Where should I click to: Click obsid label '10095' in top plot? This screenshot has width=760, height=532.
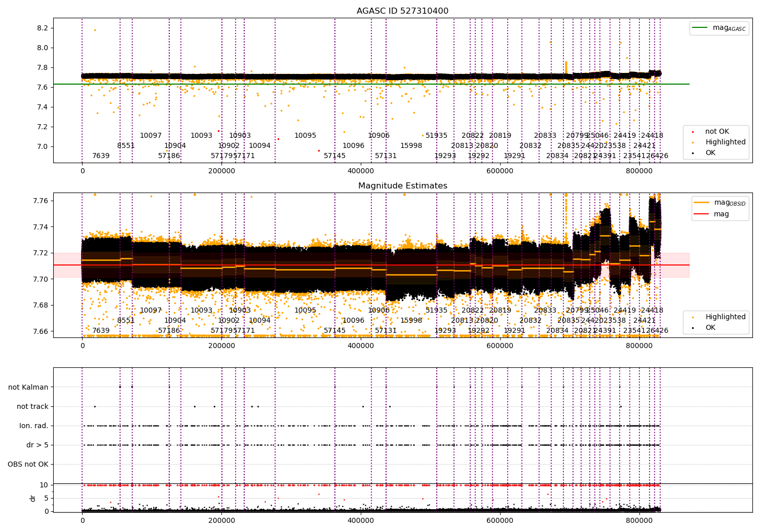(305, 135)
